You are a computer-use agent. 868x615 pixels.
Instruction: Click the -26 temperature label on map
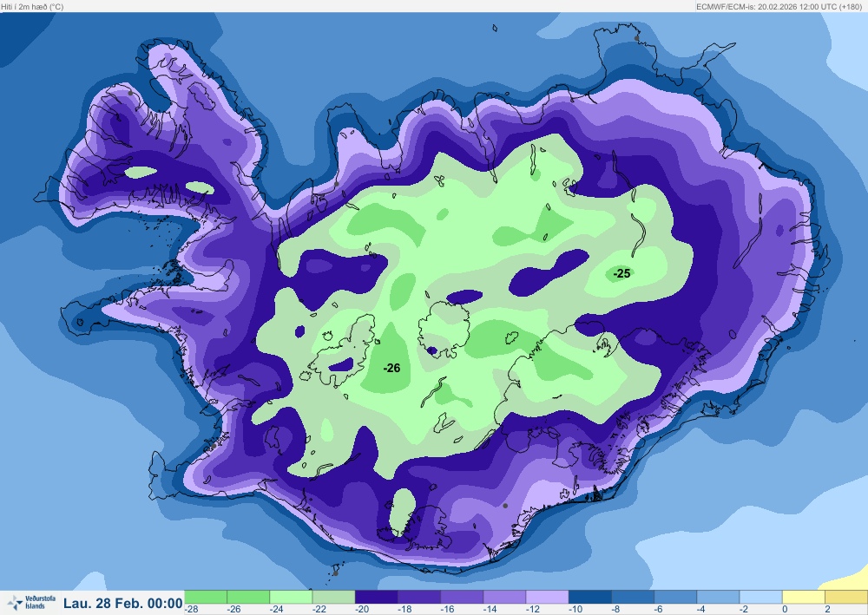392,368
